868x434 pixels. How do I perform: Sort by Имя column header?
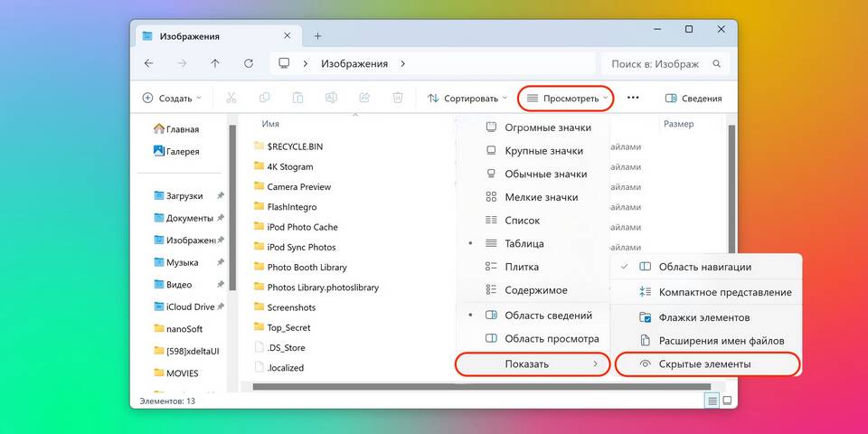270,124
